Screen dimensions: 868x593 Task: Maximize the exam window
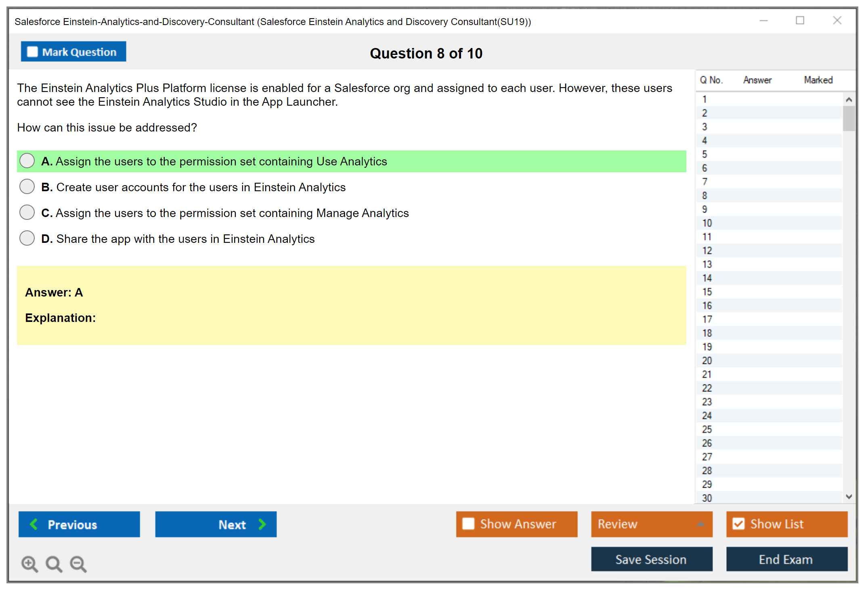800,21
